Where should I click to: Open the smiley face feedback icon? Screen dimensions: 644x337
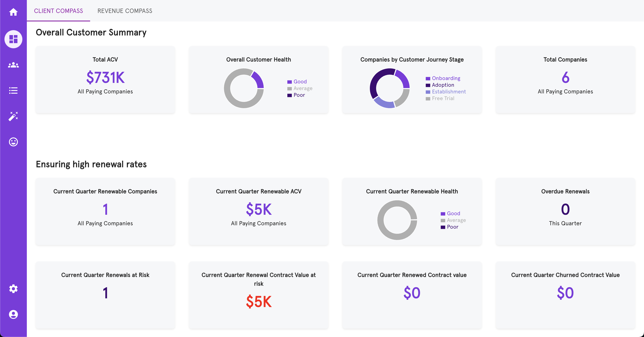[x=13, y=142]
